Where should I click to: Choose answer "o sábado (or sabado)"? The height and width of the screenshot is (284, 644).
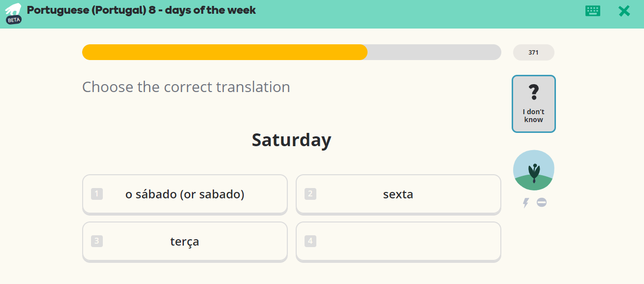point(185,194)
